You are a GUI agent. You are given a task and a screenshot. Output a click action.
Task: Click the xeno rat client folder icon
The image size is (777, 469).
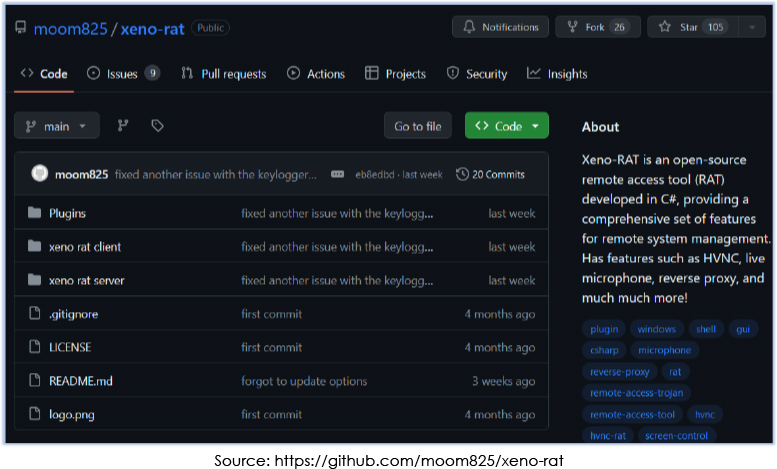click(x=34, y=246)
